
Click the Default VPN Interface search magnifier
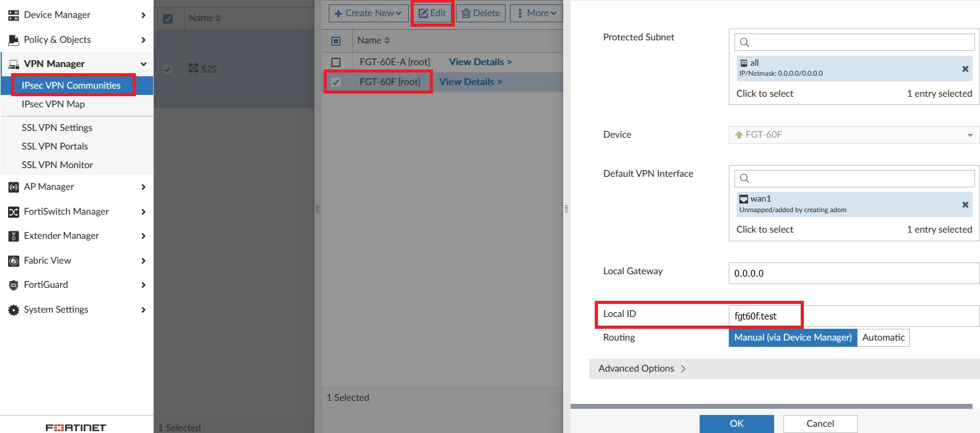click(744, 178)
